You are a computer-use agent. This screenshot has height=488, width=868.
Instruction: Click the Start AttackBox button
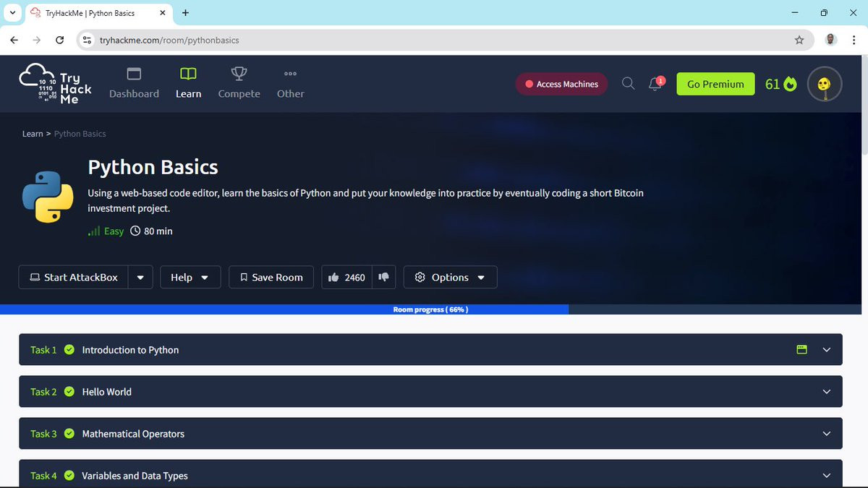(73, 278)
